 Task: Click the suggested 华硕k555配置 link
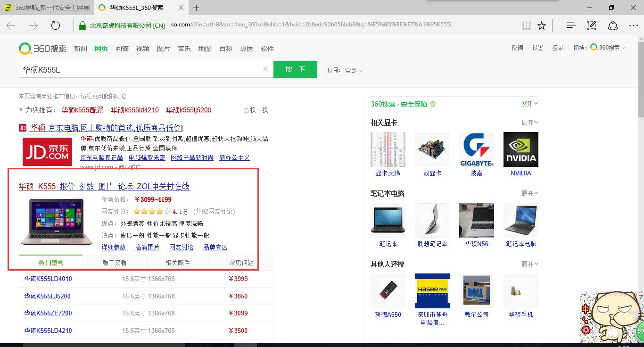point(83,110)
